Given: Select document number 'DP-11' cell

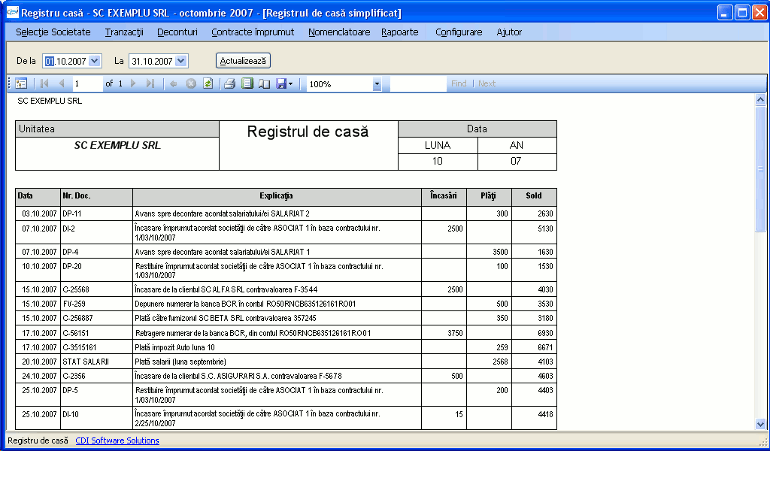Looking at the screenshot, I should (96, 214).
